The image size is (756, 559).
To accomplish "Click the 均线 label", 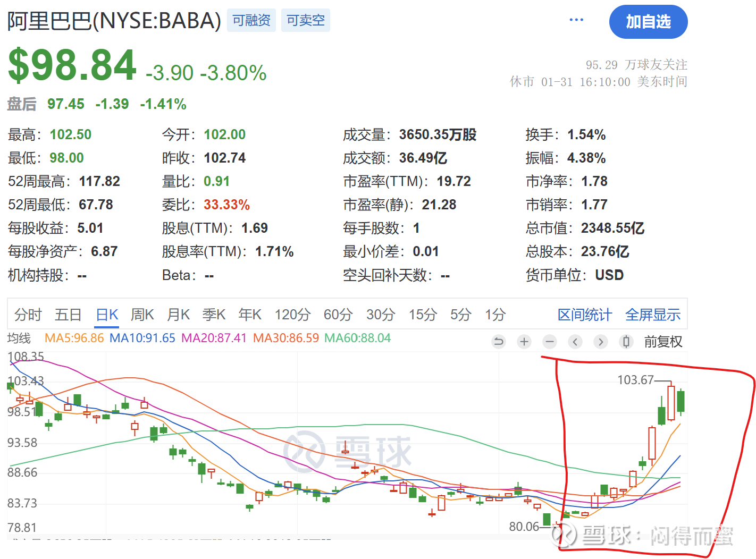I will pyautogui.click(x=19, y=338).
